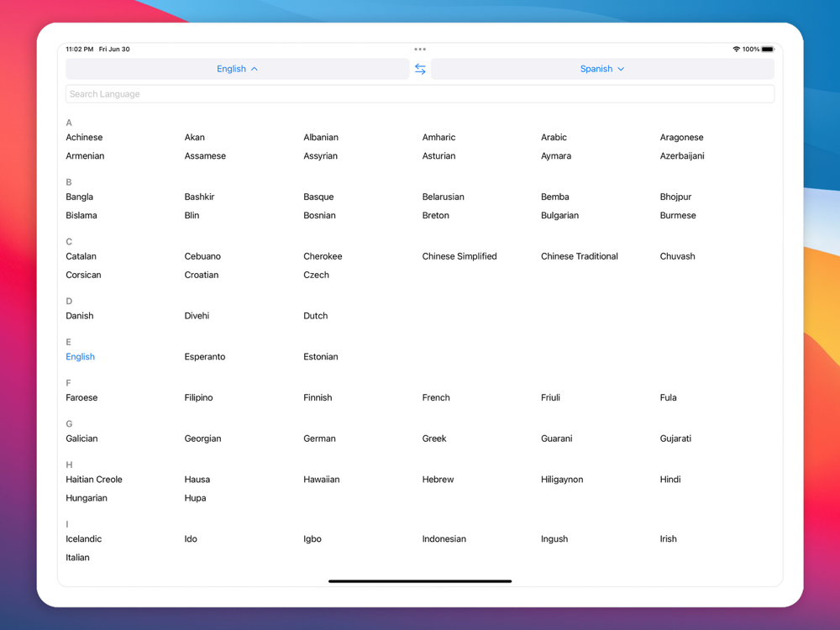840x630 pixels.
Task: Tap the highlighted English entry
Action: point(80,357)
